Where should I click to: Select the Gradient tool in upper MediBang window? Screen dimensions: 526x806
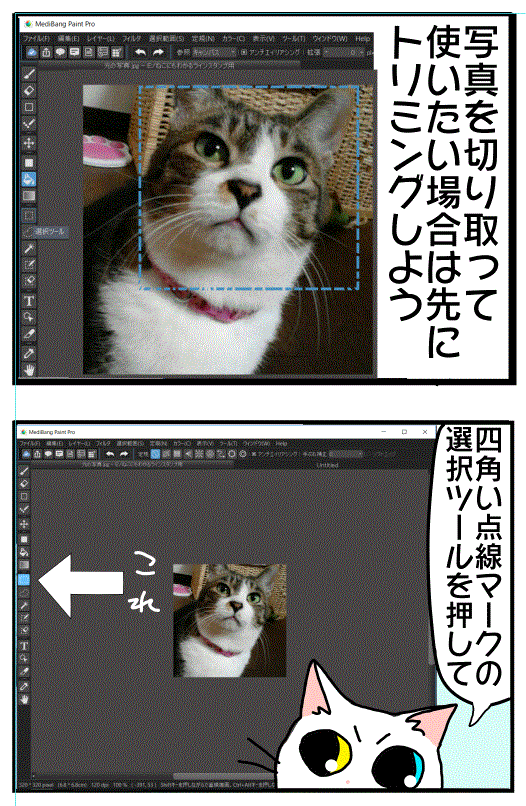click(29, 196)
